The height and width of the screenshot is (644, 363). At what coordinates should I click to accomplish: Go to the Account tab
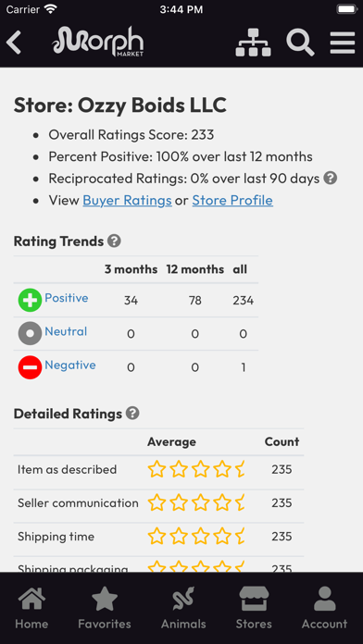tap(324, 608)
